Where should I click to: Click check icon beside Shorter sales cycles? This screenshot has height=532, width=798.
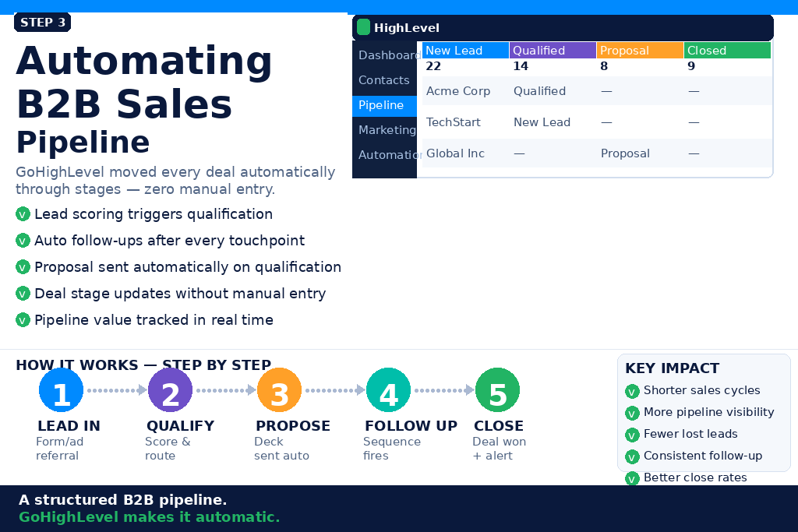pyautogui.click(x=632, y=392)
